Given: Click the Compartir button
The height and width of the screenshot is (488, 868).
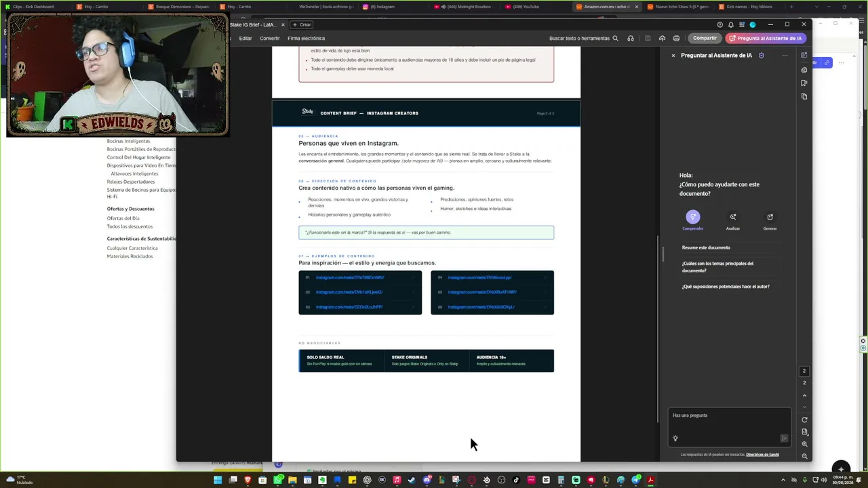Looking at the screenshot, I should pos(705,39).
